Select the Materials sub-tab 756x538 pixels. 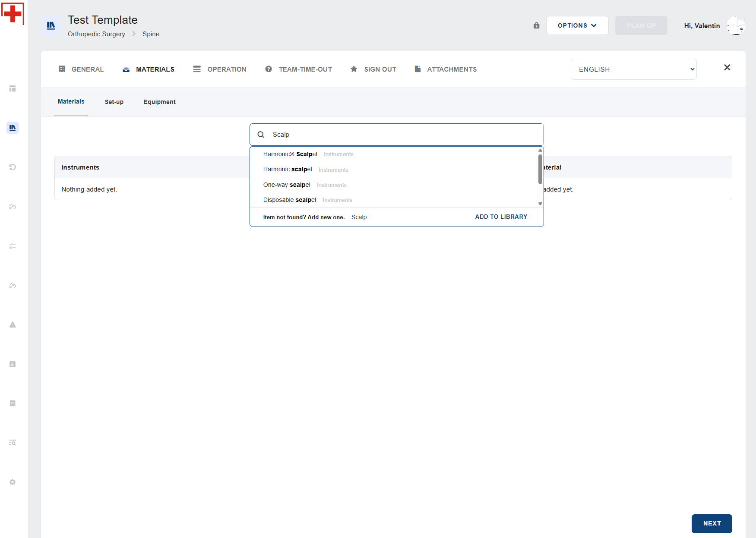tap(71, 102)
